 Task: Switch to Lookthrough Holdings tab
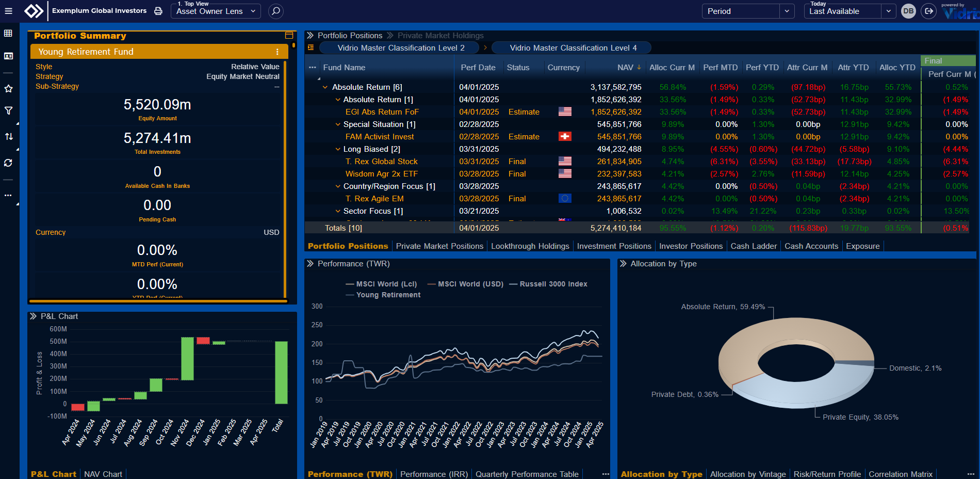530,246
